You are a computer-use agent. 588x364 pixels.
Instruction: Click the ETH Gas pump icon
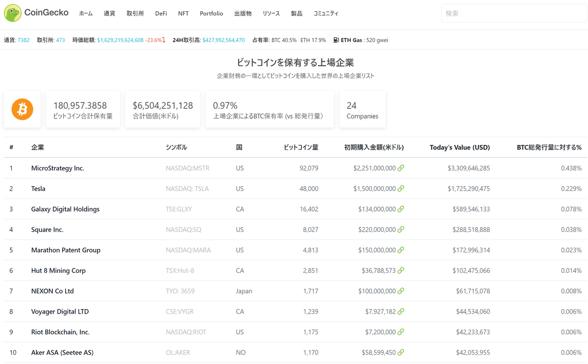336,40
